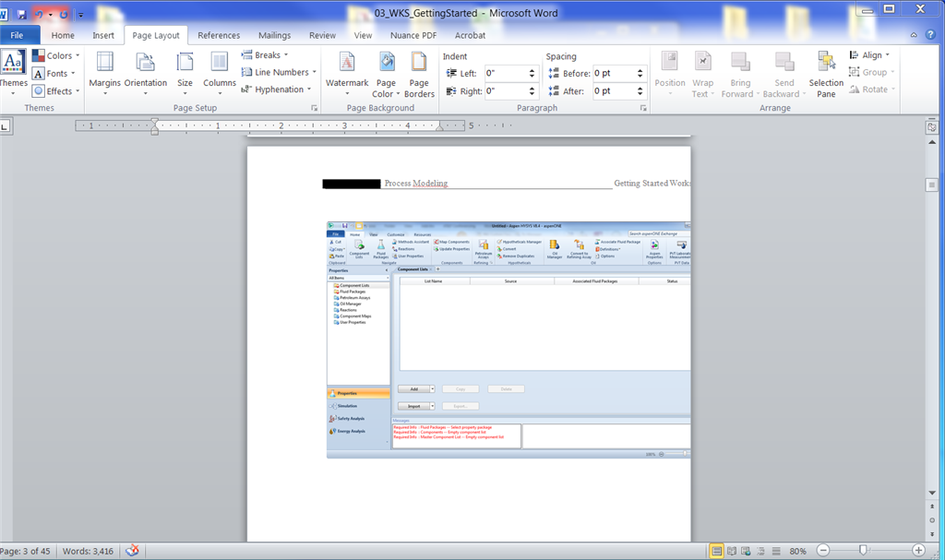Image resolution: width=945 pixels, height=560 pixels.
Task: Open the theme Effects dropdown
Action: [56, 91]
